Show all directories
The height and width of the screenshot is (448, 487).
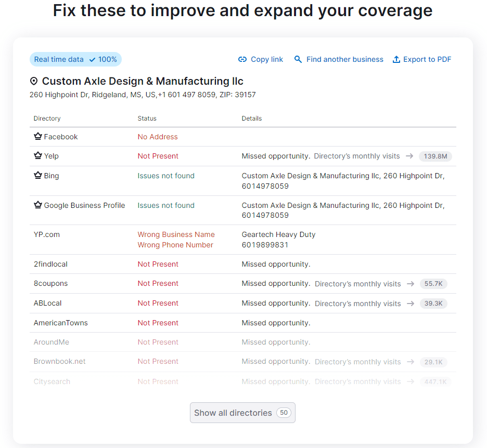pyautogui.click(x=242, y=413)
